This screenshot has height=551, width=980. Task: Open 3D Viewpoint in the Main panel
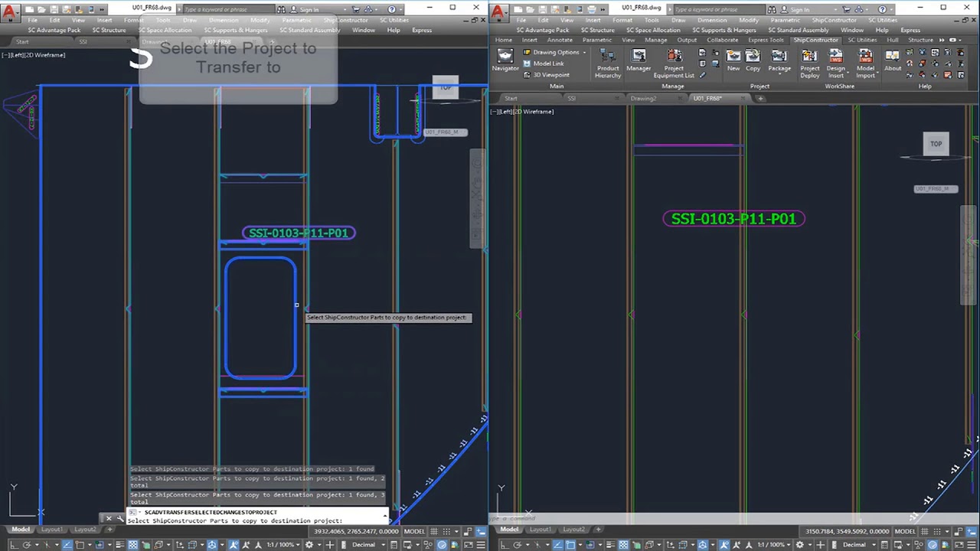547,75
